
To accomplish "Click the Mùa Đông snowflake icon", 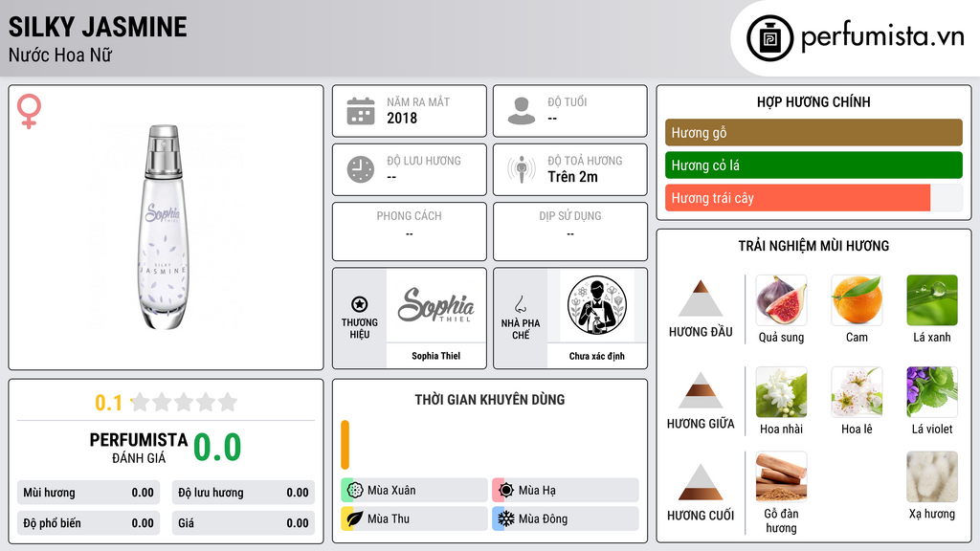I will tap(506, 518).
